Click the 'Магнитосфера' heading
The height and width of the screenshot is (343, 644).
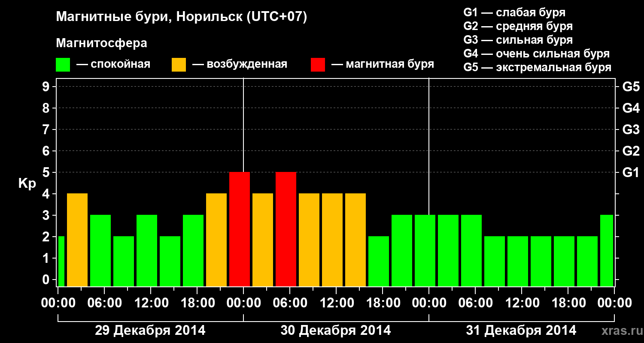[101, 43]
